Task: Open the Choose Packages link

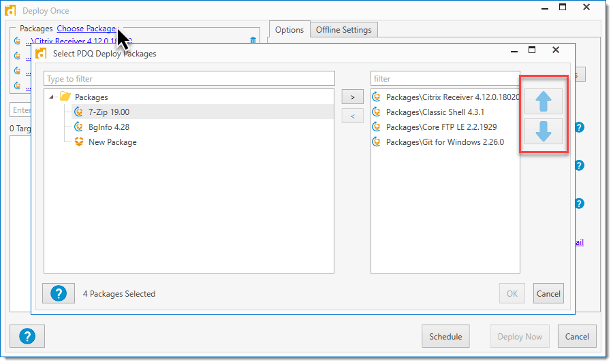Action: click(x=87, y=29)
